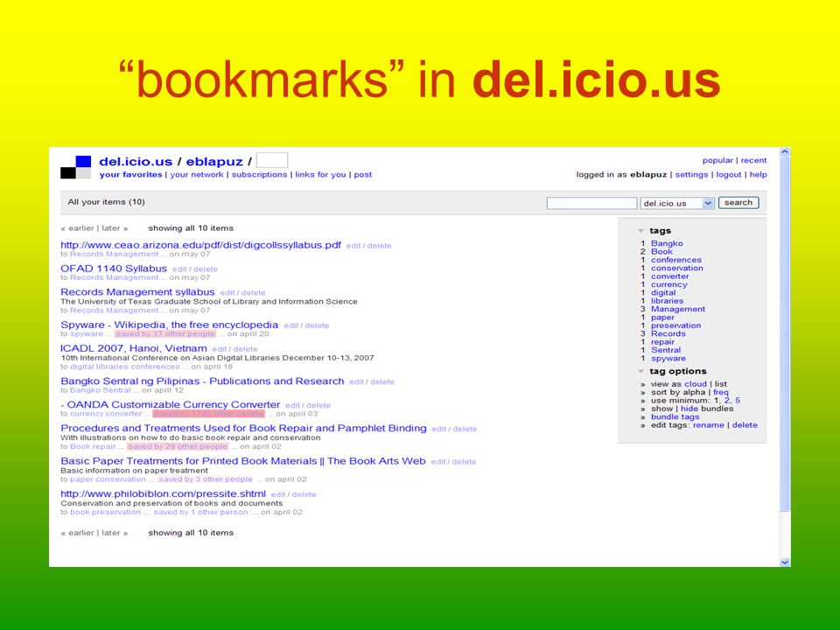The image size is (840, 630).
Task: View tags as cloud
Action: point(696,384)
